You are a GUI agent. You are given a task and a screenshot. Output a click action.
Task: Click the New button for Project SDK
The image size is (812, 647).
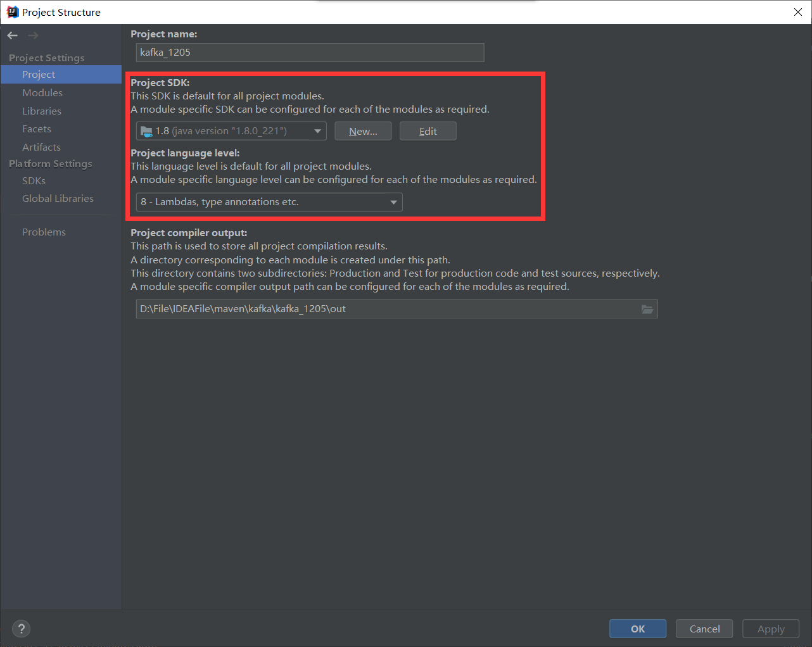tap(362, 131)
